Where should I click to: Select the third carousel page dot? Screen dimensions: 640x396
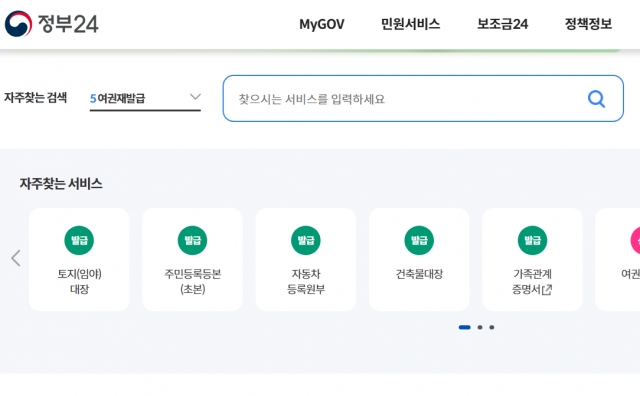492,327
